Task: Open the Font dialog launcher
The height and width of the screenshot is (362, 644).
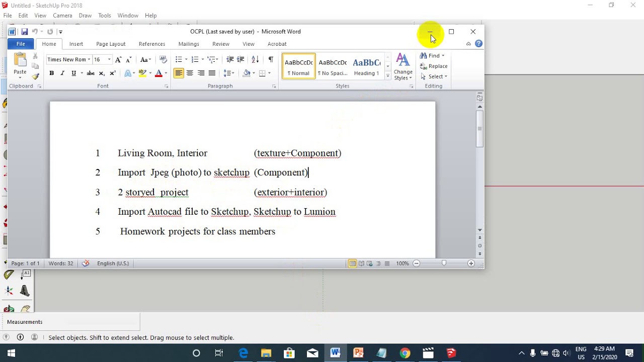Action: (x=167, y=86)
